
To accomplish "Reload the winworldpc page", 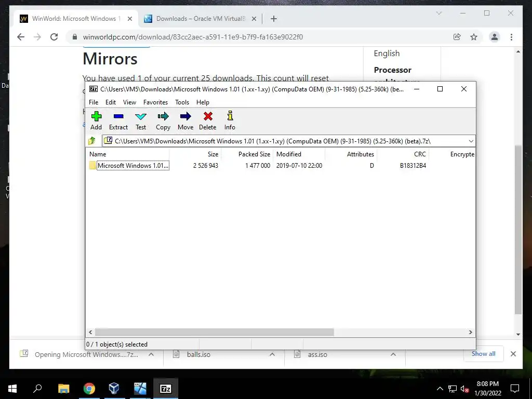I will (x=54, y=37).
